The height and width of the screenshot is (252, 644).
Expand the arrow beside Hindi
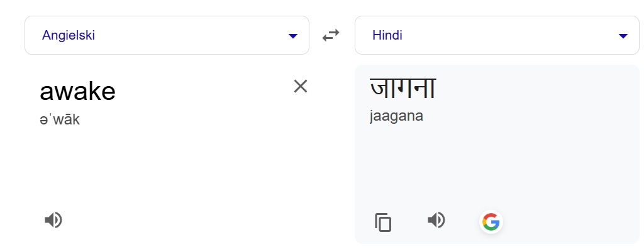(623, 36)
